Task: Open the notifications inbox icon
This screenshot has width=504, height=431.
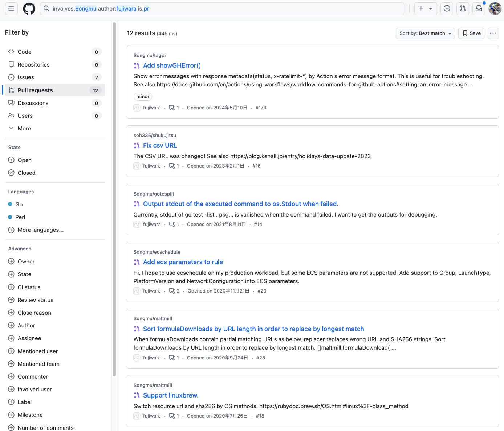Action: pos(479,8)
